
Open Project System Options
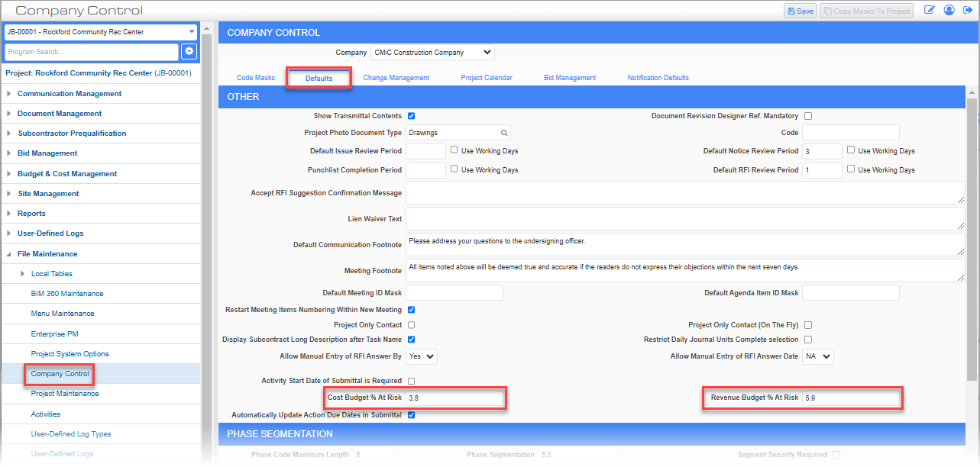coord(70,354)
